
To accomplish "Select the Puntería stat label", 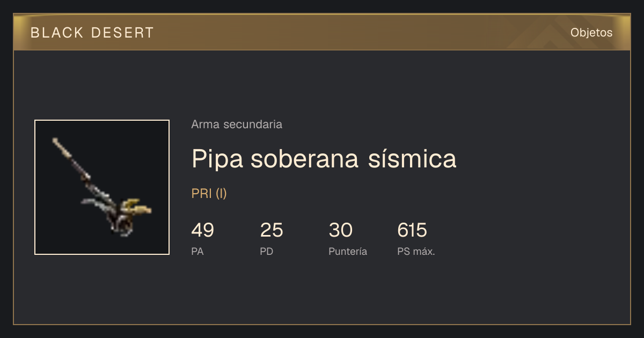I will [348, 252].
